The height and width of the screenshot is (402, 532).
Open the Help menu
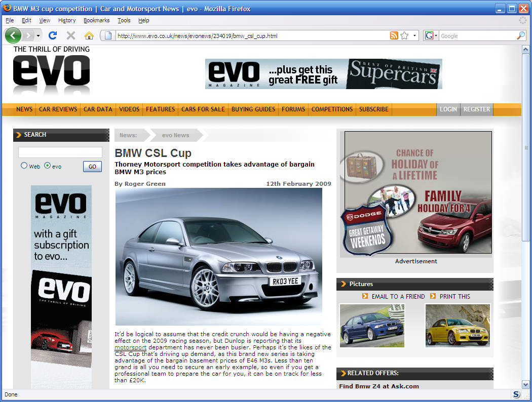[144, 20]
